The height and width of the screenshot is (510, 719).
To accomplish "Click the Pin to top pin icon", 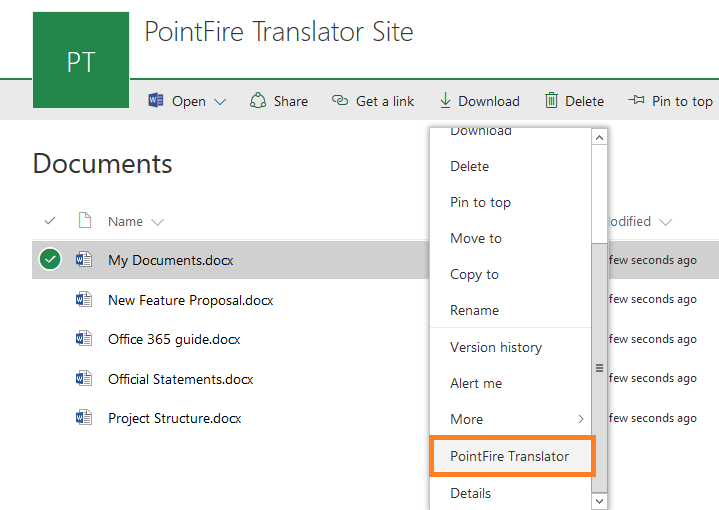I will coord(636,100).
